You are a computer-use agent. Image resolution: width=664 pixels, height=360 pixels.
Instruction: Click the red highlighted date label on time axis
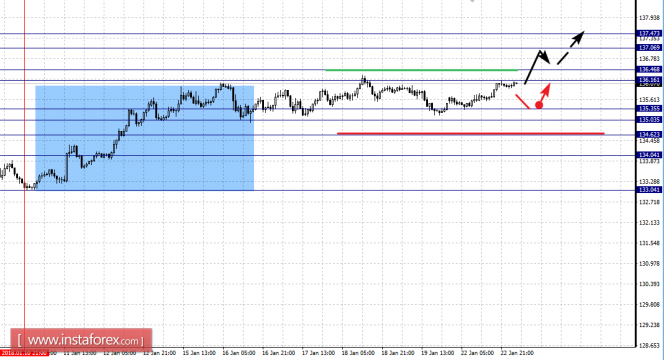coord(24,353)
